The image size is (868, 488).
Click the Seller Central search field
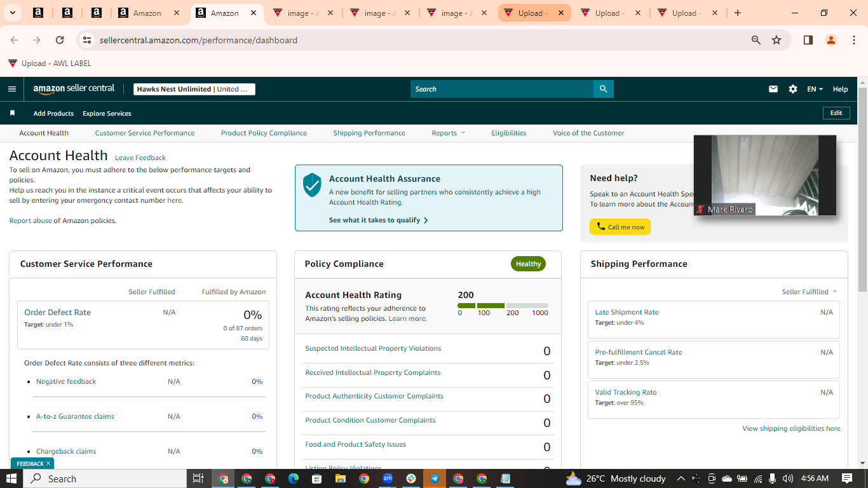tap(502, 89)
